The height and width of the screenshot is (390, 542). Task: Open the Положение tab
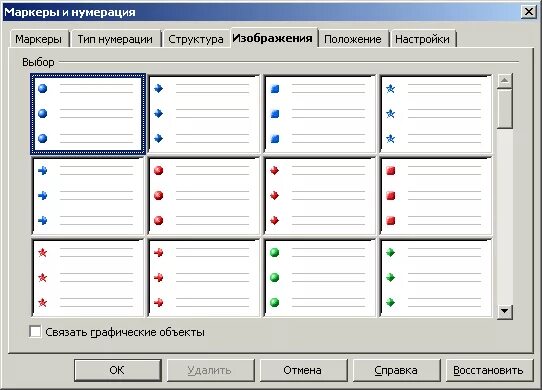[x=353, y=39]
